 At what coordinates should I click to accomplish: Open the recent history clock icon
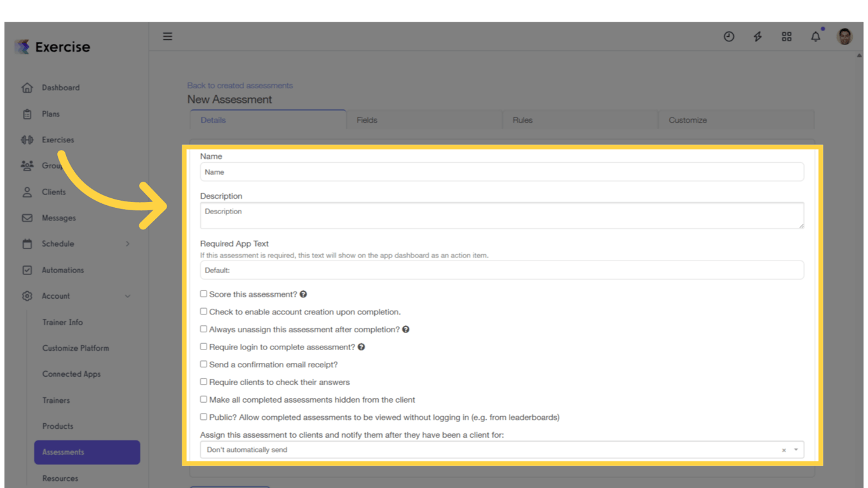click(x=729, y=36)
